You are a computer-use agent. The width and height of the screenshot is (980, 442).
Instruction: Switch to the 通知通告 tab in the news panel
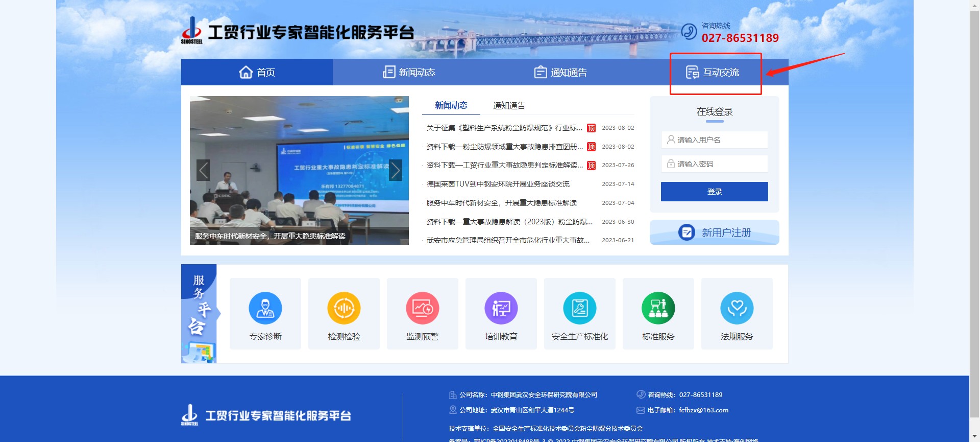(509, 106)
